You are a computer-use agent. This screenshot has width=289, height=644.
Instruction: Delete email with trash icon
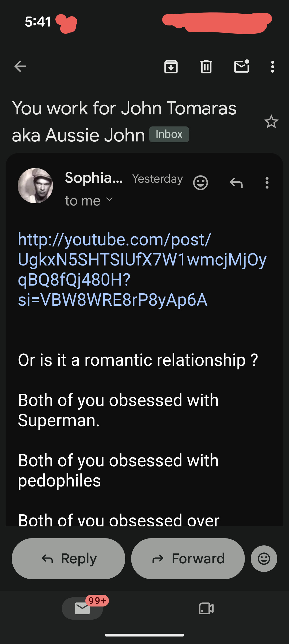coord(206,67)
